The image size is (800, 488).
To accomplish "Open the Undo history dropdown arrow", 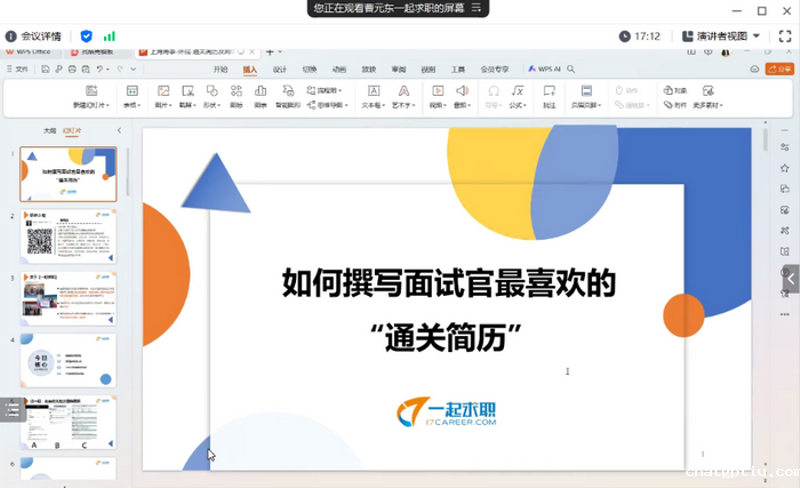I will (108, 69).
